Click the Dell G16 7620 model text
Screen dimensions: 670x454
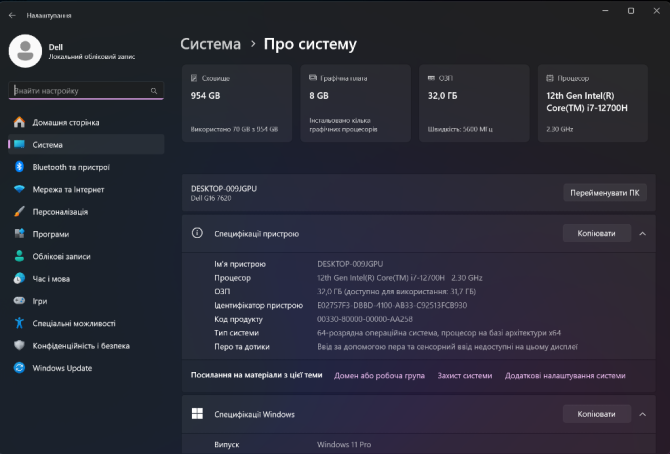point(211,198)
